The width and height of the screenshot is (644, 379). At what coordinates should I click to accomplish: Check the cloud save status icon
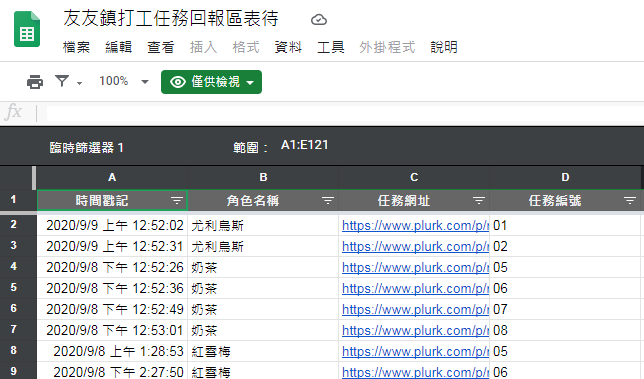click(x=319, y=20)
